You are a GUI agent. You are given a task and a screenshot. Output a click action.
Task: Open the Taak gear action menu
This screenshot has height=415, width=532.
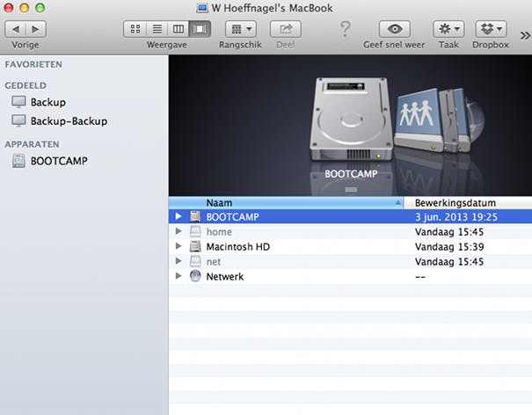[x=448, y=29]
